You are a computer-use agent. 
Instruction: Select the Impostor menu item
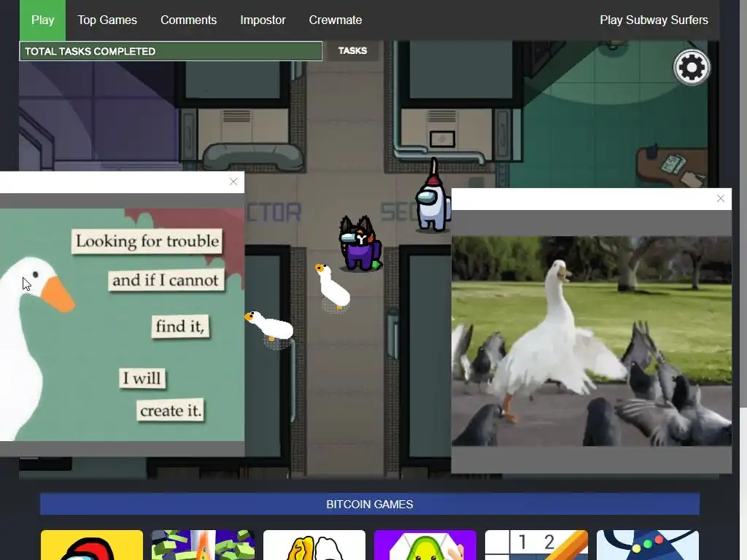263,20
